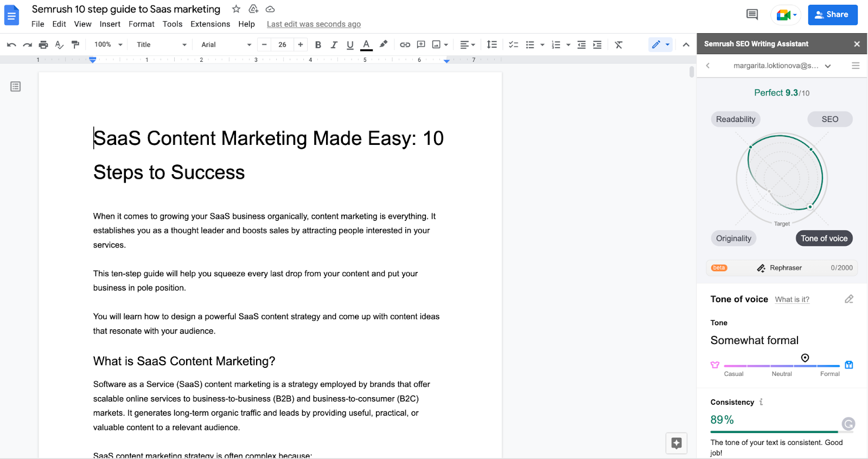The image size is (868, 459).
Task: Click the Undo arrow icon
Action: point(11,44)
